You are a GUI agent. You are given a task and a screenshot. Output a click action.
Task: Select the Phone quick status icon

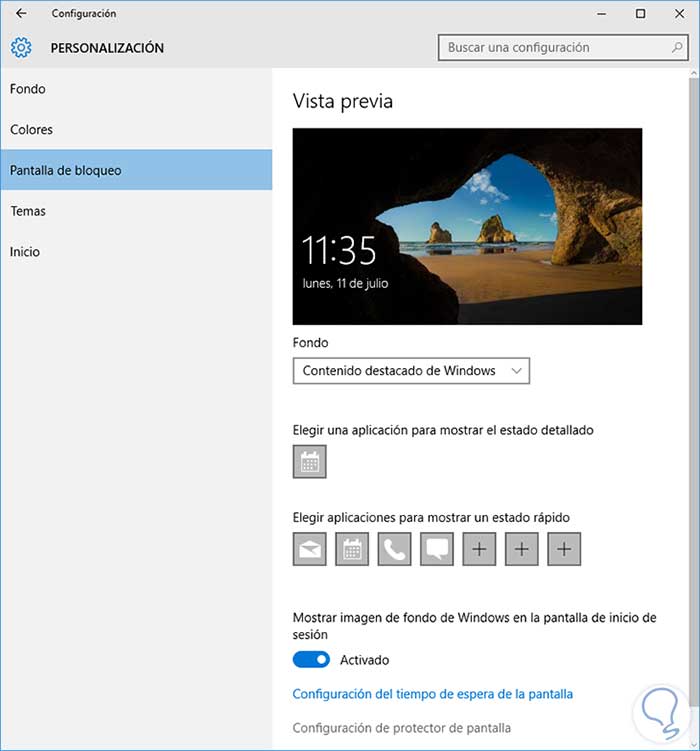tap(395, 549)
